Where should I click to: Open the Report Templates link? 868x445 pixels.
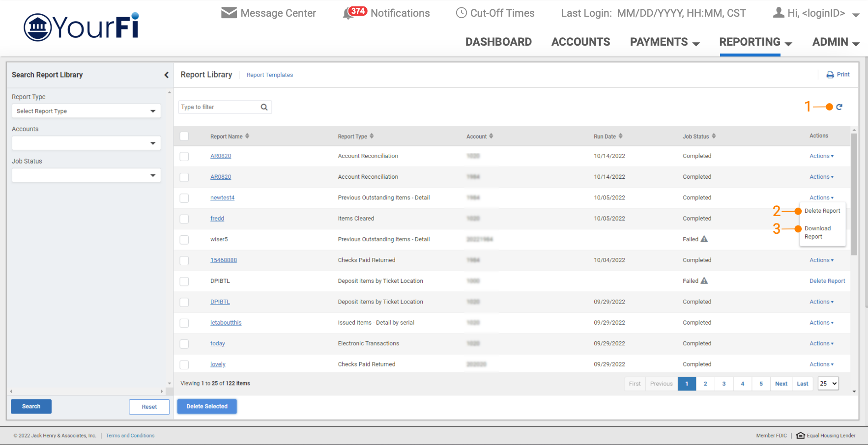[x=269, y=75]
